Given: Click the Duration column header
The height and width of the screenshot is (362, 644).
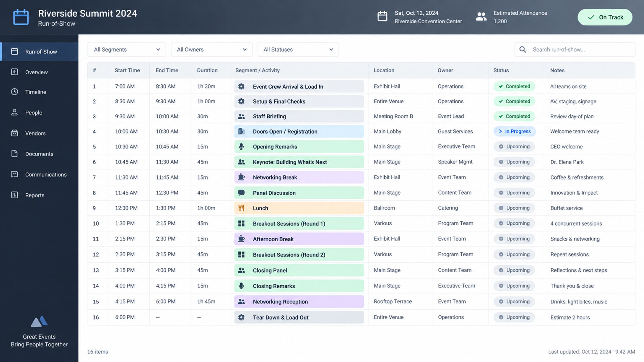Looking at the screenshot, I should pyautogui.click(x=207, y=70).
